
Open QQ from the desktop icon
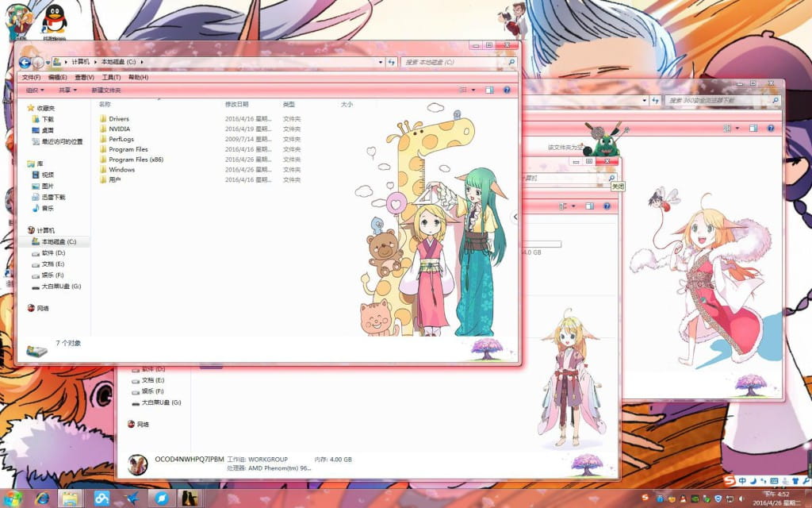pos(53,17)
